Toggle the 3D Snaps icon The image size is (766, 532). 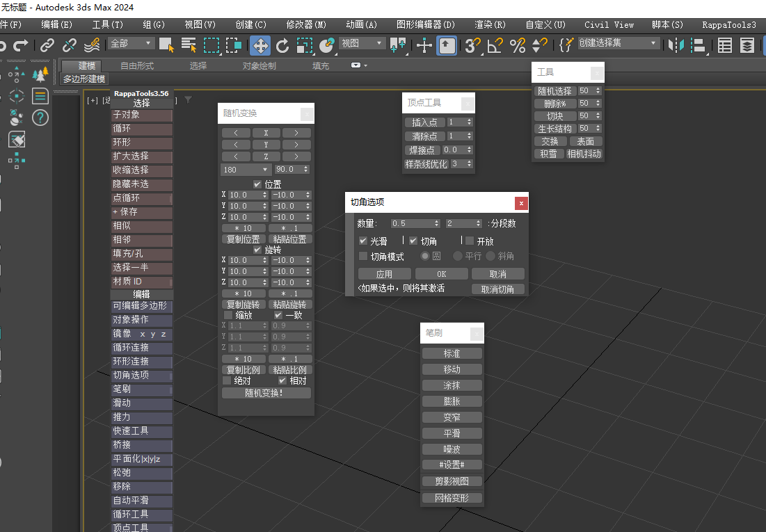tap(472, 45)
